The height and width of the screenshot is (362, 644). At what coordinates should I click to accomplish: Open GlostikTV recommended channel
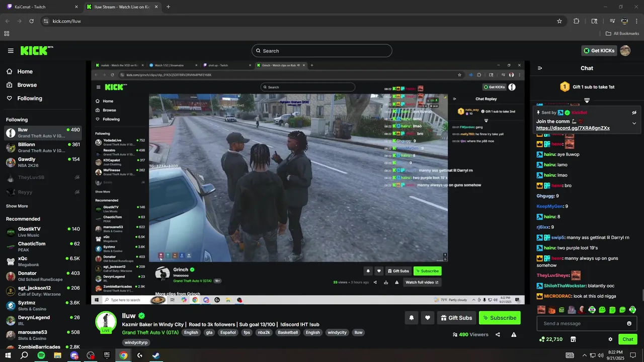click(x=43, y=232)
